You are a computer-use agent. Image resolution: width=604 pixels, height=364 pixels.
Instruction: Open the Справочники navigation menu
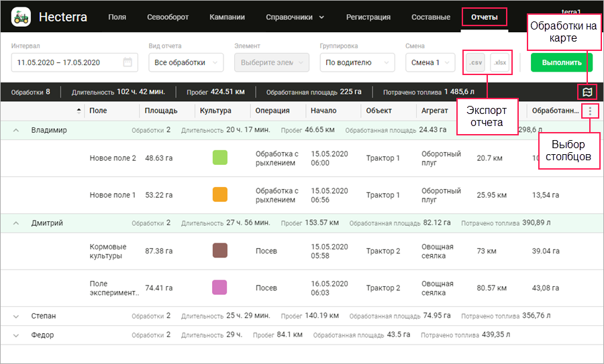tap(295, 17)
